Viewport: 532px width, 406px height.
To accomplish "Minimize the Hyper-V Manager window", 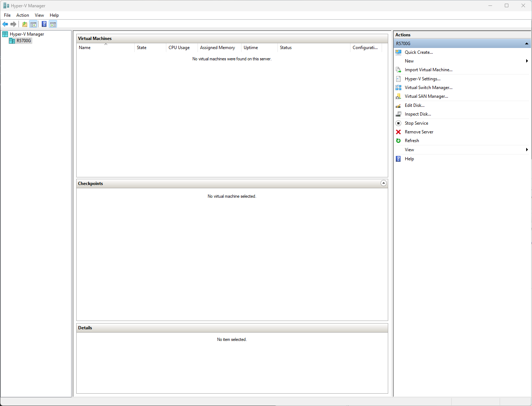I will [x=490, y=5].
